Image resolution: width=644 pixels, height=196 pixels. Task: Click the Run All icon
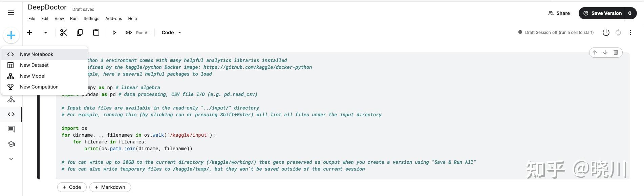[x=129, y=32]
